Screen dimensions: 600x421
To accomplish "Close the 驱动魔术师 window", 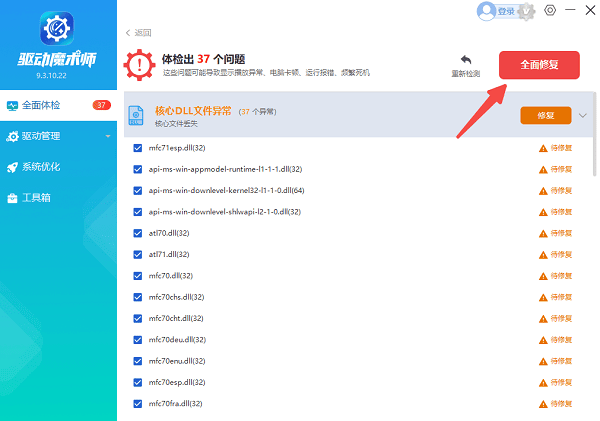I will (590, 10).
